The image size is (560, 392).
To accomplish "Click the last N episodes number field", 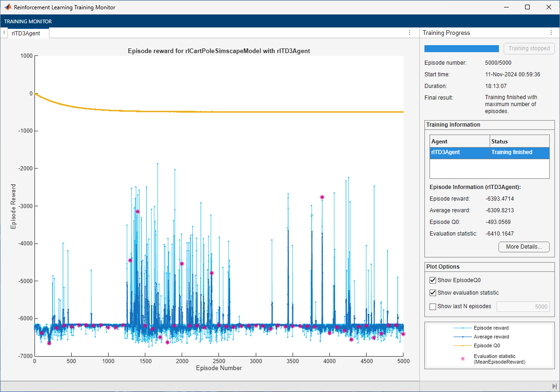I will (523, 306).
